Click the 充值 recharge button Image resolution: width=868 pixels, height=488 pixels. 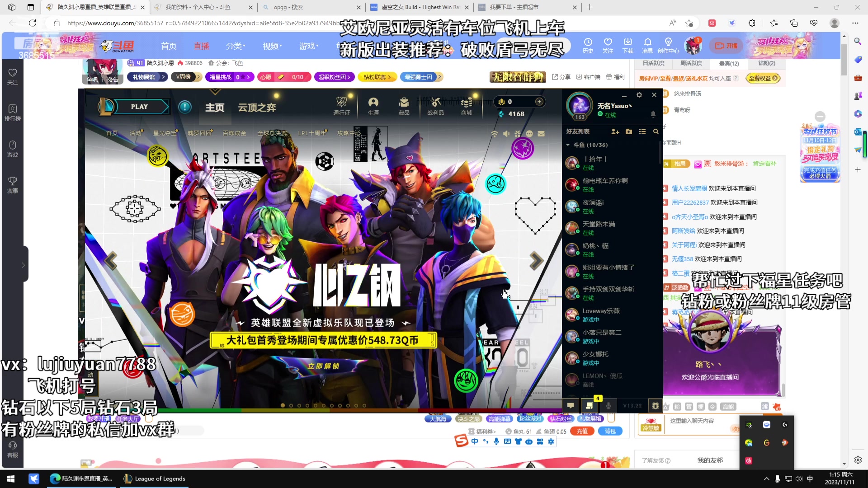pos(582,431)
